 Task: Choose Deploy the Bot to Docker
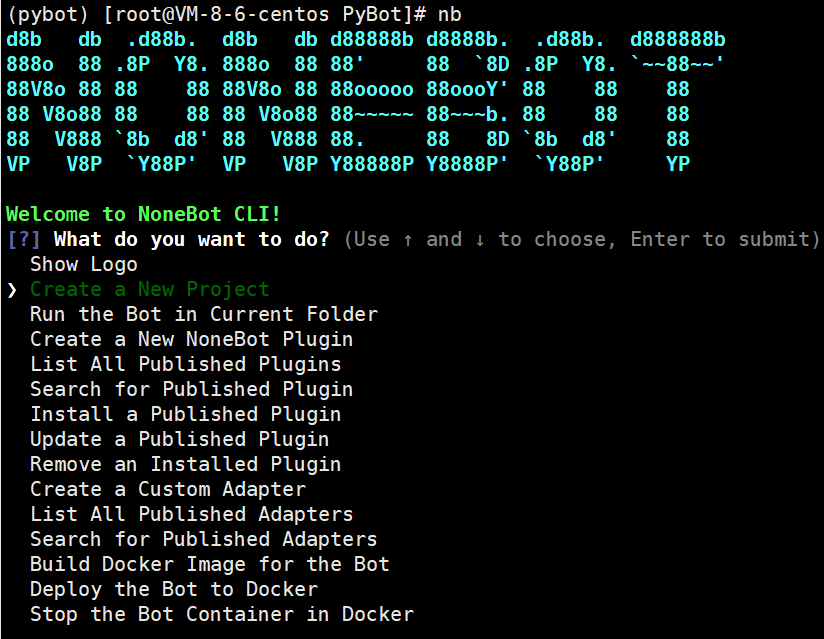(174, 589)
